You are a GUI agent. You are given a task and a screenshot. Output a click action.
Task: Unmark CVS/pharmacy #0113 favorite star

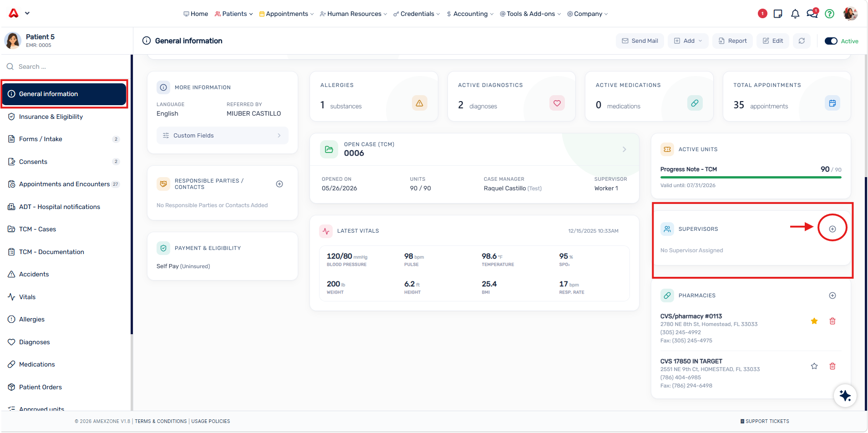click(x=814, y=321)
